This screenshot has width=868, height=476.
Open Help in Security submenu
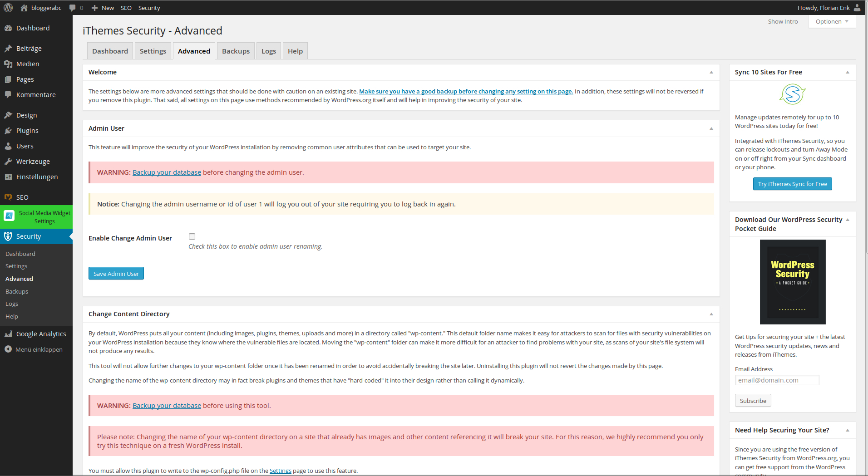(x=12, y=317)
